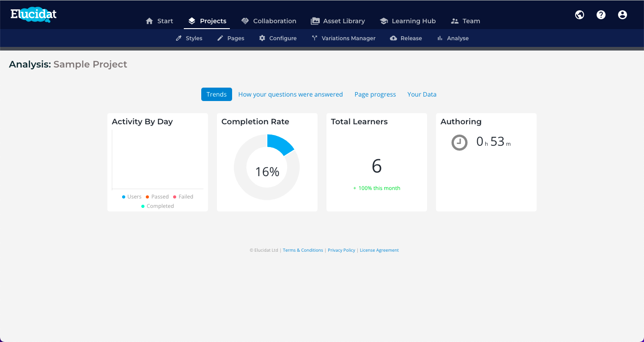Select the Trends tab
This screenshot has width=644, height=342.
point(216,94)
